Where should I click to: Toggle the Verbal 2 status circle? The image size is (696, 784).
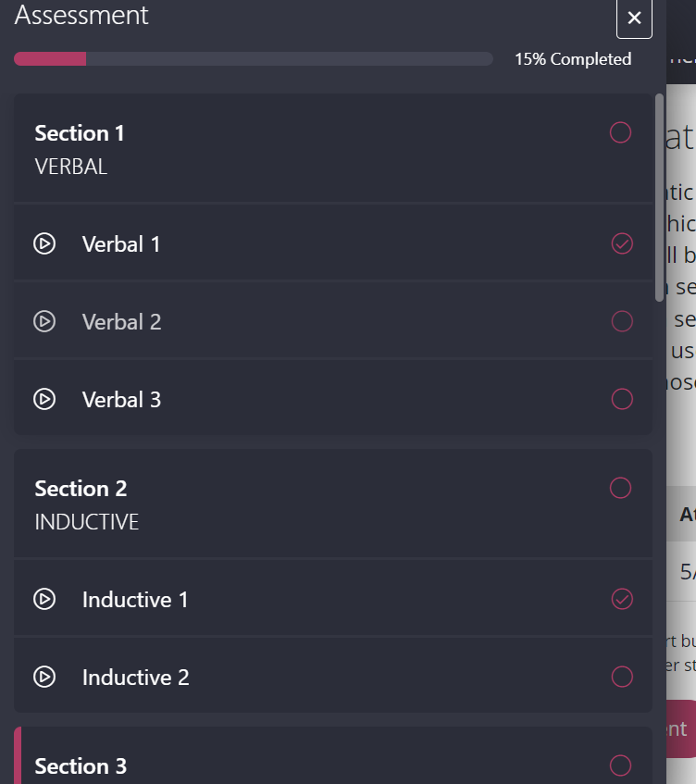click(622, 321)
